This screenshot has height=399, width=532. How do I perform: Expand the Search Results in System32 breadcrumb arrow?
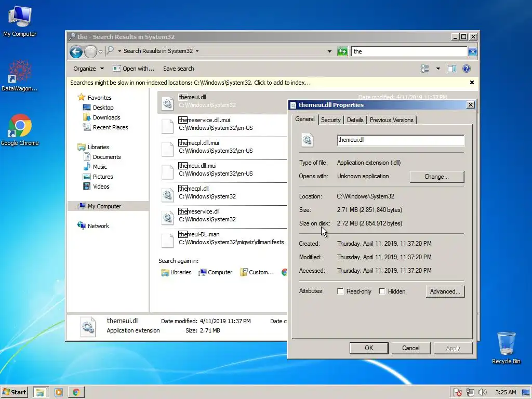(x=197, y=51)
